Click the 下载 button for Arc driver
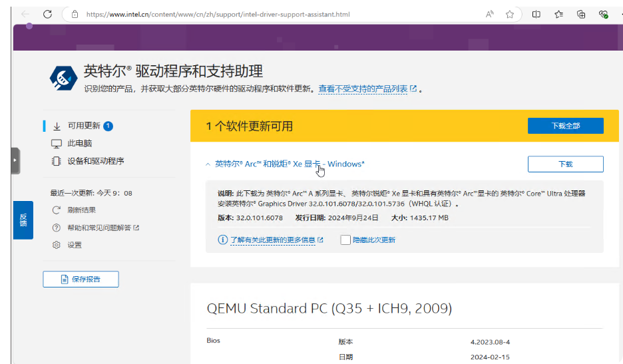623x364 pixels. 565,164
